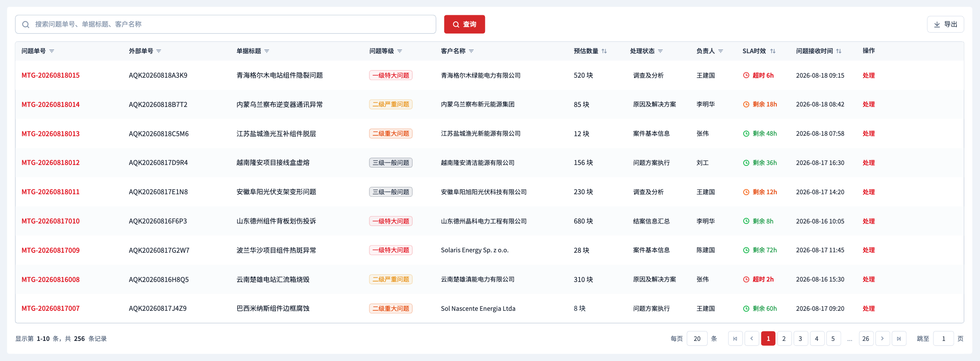Click the 2026-08-17 16:30 received time cell
Image resolution: width=980 pixels, height=361 pixels.
820,163
